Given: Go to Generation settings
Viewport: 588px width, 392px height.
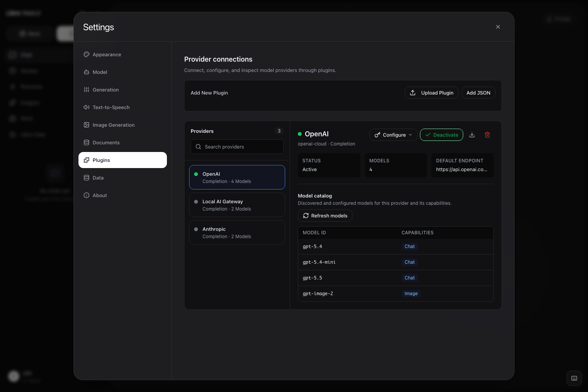Looking at the screenshot, I should coord(122,90).
